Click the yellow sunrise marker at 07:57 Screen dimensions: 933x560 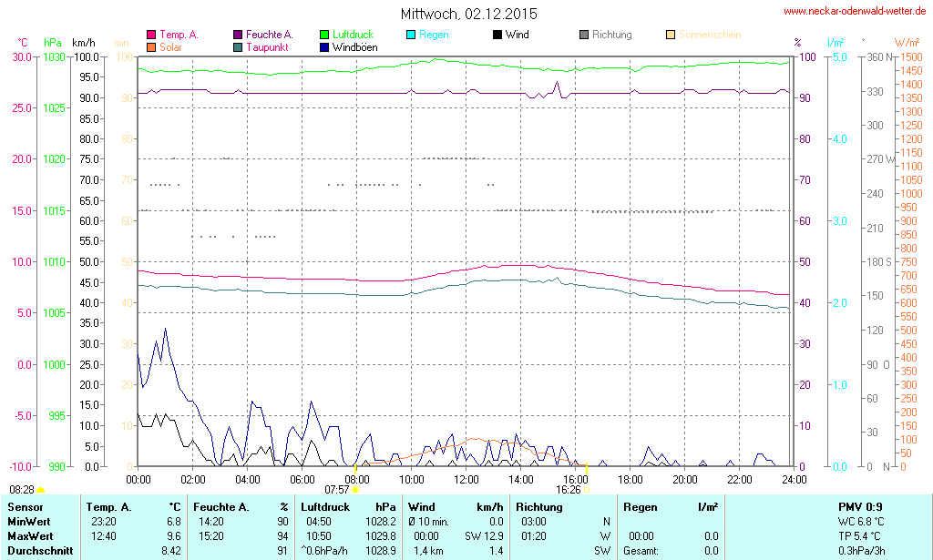(355, 490)
